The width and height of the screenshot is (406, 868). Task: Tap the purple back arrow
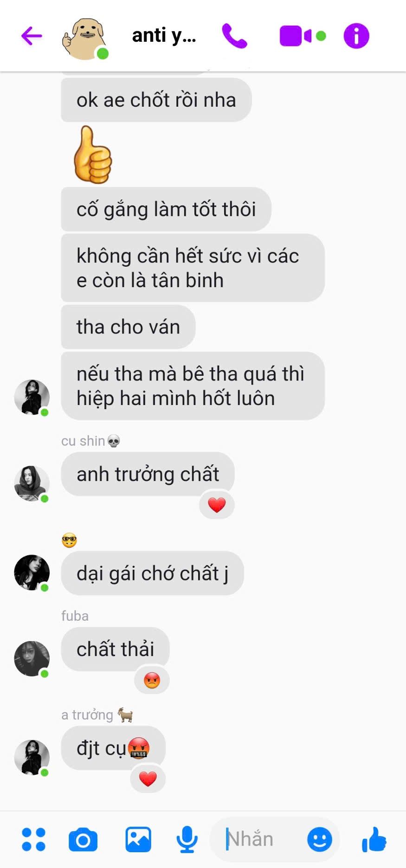pyautogui.click(x=32, y=36)
